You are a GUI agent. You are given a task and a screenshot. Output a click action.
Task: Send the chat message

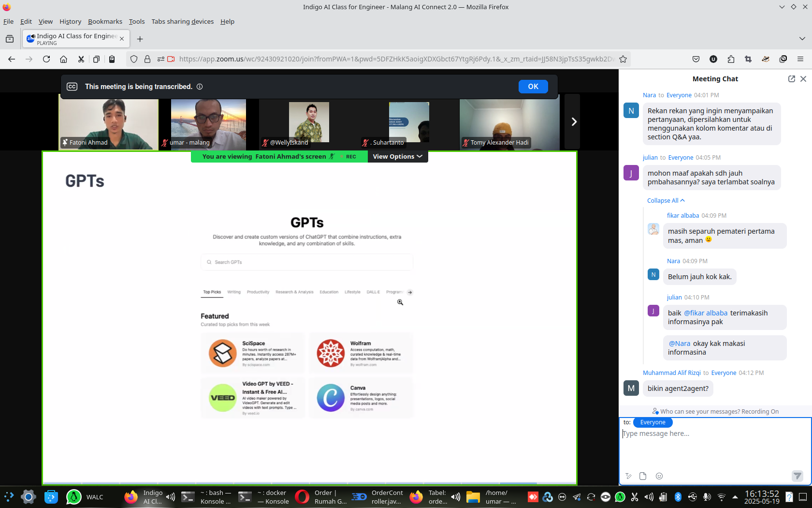tap(797, 476)
